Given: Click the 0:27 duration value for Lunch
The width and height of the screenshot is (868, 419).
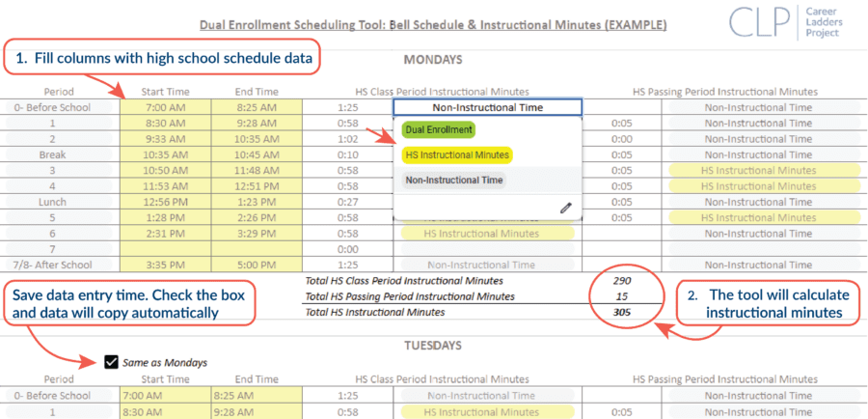Looking at the screenshot, I should coord(347,202).
